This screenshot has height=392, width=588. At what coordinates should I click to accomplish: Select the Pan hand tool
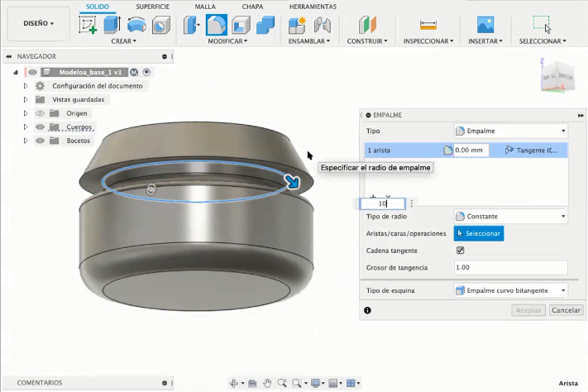point(267,384)
